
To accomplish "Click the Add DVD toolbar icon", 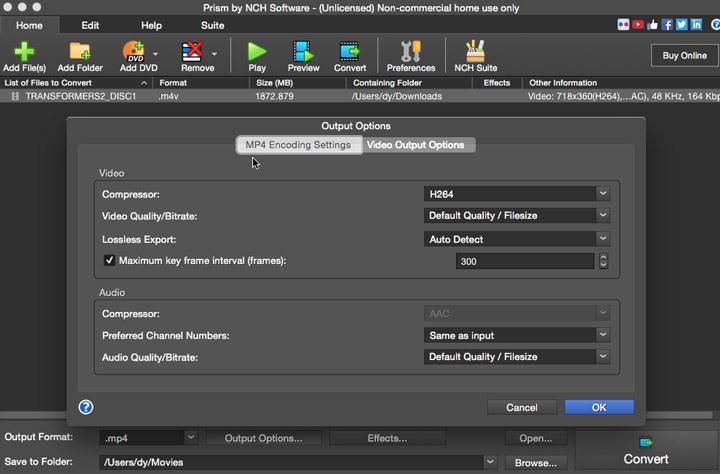I will 132,52.
